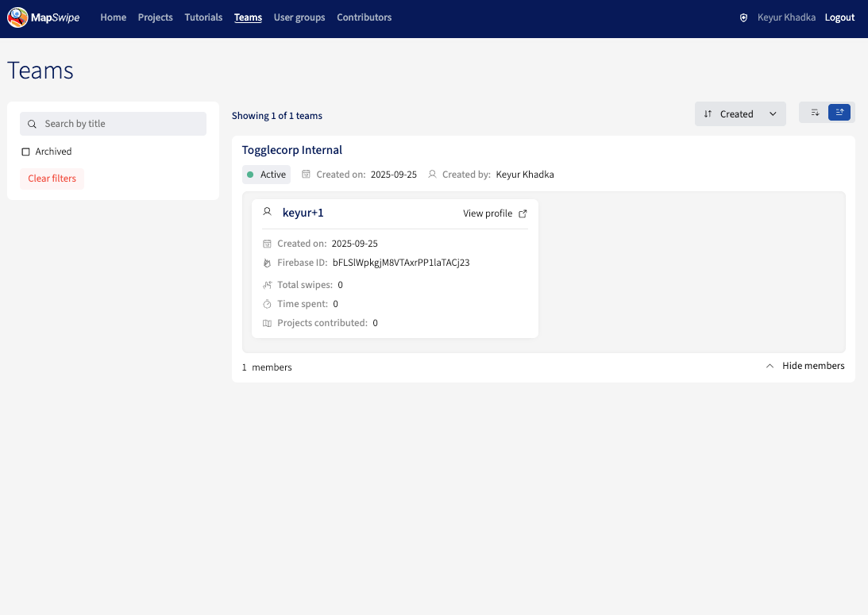The image size is (868, 615).
Task: Click the chevron arrow in Created dropdown
Action: click(x=773, y=113)
